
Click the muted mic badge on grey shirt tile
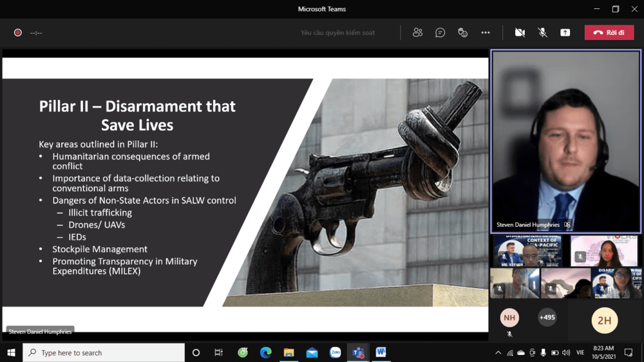pos(500,289)
